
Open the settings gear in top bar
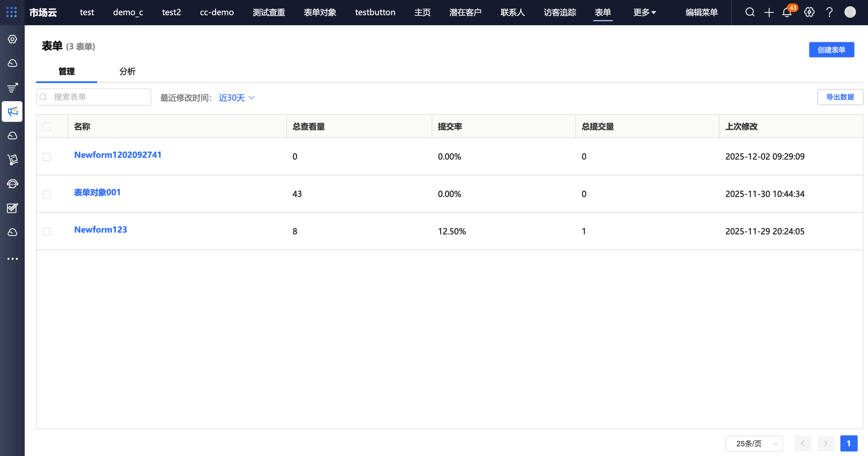tap(809, 12)
